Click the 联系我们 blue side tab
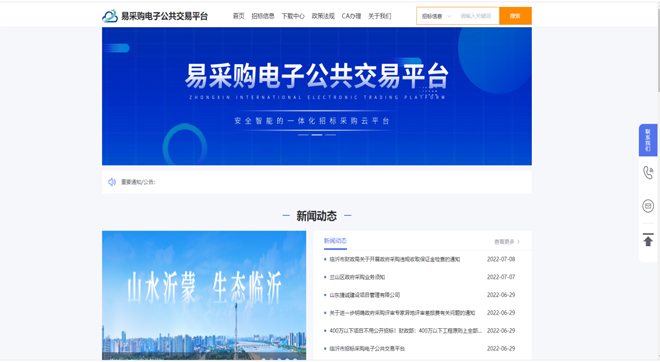Image resolution: width=660 pixels, height=362 pixels. [648, 140]
